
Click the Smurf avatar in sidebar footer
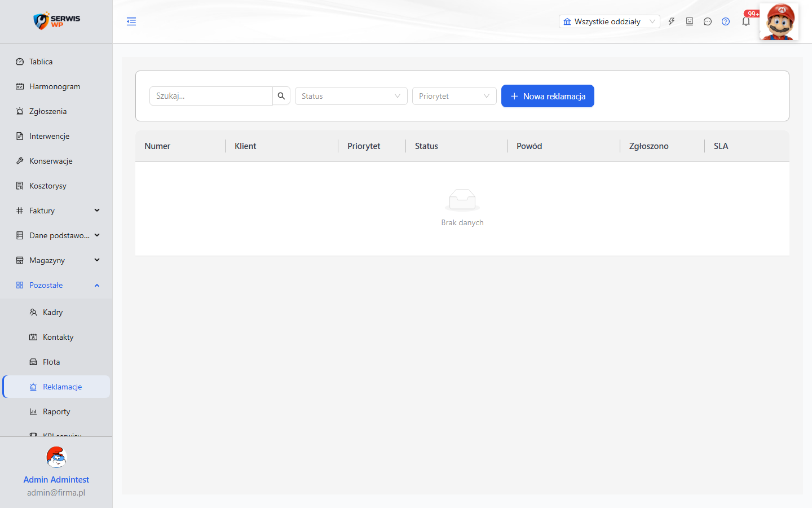click(56, 457)
